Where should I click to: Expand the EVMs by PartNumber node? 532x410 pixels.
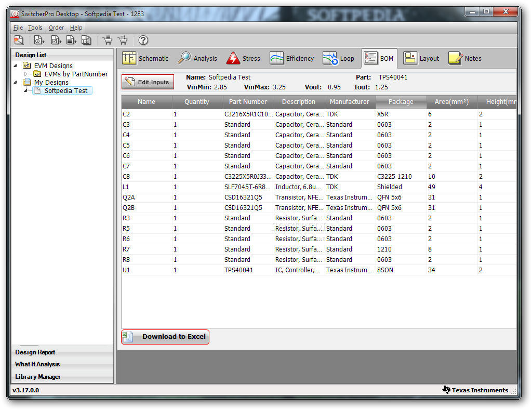[26, 74]
